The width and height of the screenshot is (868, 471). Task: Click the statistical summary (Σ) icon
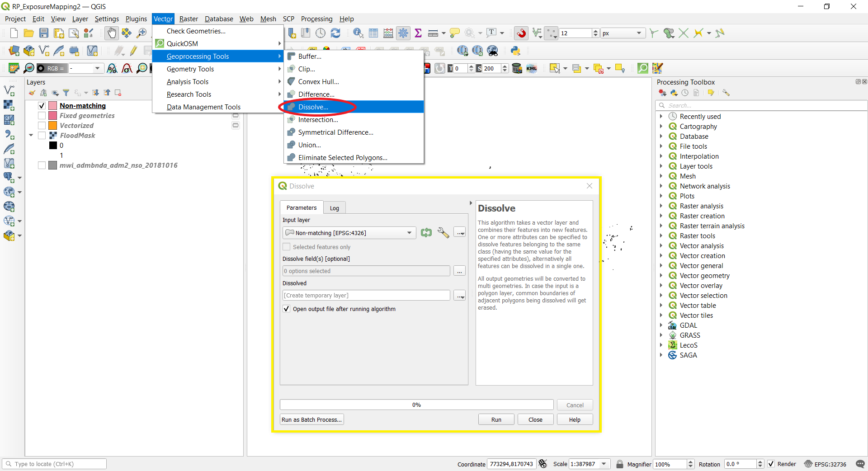418,33
